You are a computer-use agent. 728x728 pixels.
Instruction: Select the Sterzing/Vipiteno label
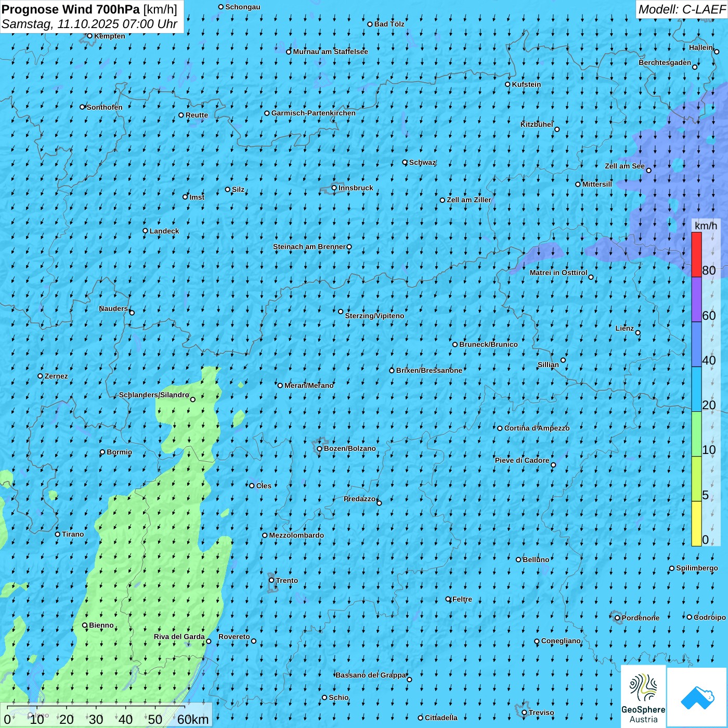pos(374,316)
